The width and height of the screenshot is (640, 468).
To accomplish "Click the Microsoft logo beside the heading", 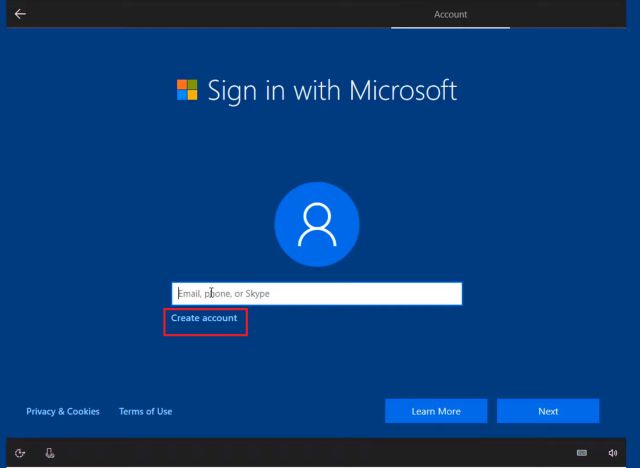I will click(x=187, y=90).
